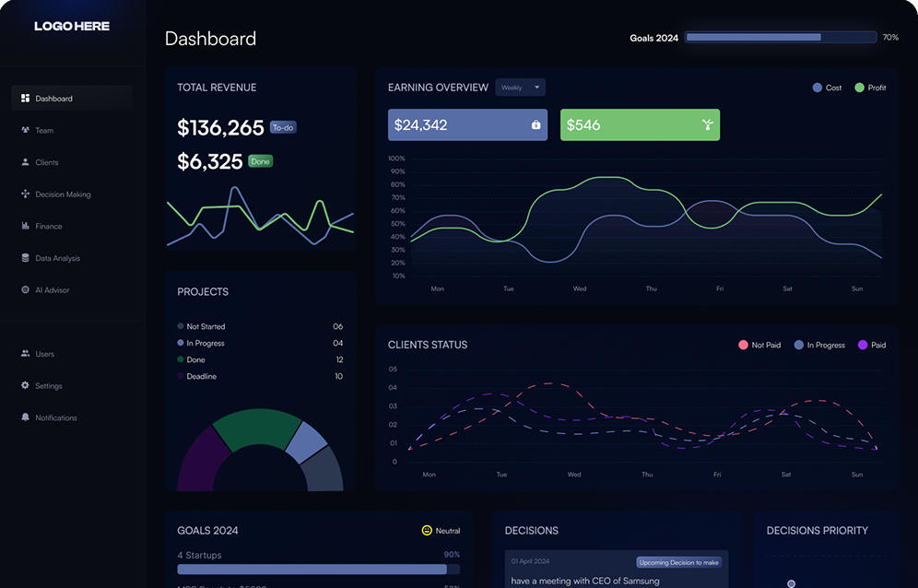Click the Clients person icon

[x=26, y=162]
